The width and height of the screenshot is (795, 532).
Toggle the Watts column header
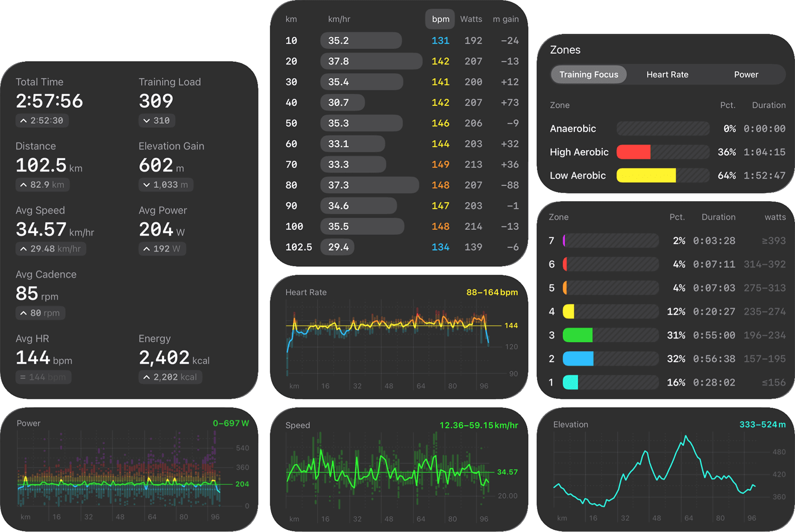471,19
